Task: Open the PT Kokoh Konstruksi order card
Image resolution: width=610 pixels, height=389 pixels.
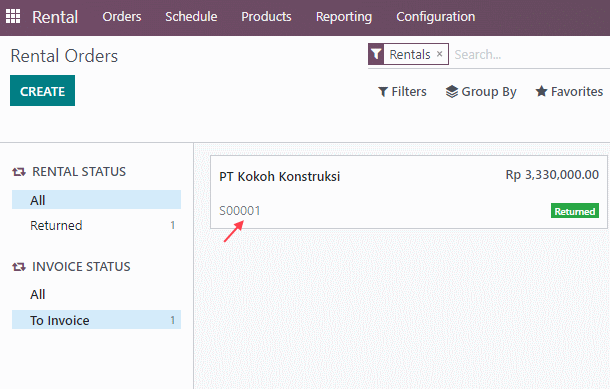Action: (x=409, y=192)
